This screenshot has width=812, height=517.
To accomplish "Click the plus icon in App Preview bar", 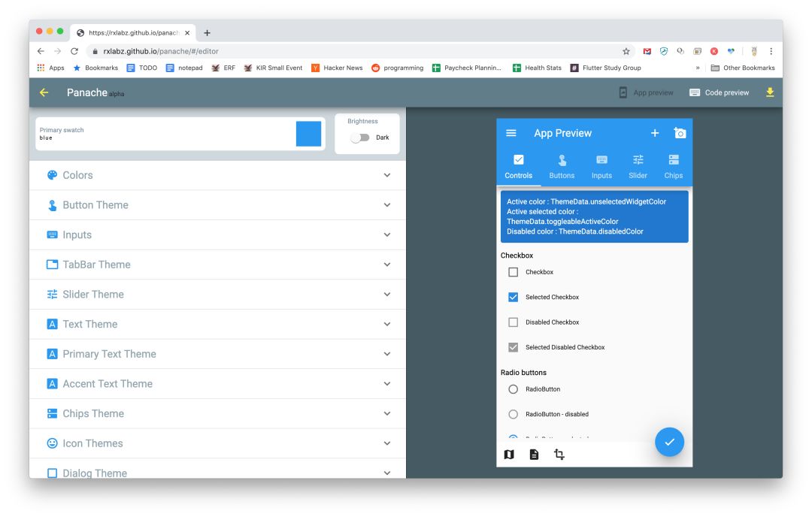I will pyautogui.click(x=655, y=133).
